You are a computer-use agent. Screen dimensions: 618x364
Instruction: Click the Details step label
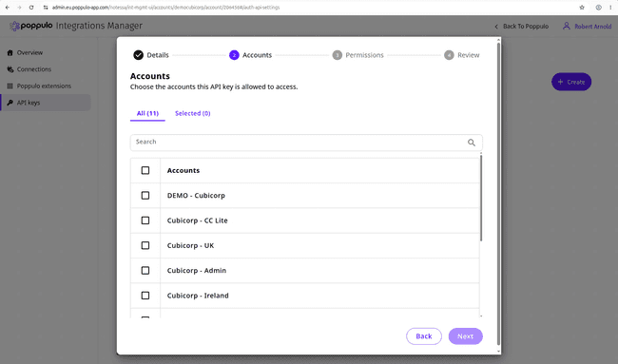[x=158, y=55]
